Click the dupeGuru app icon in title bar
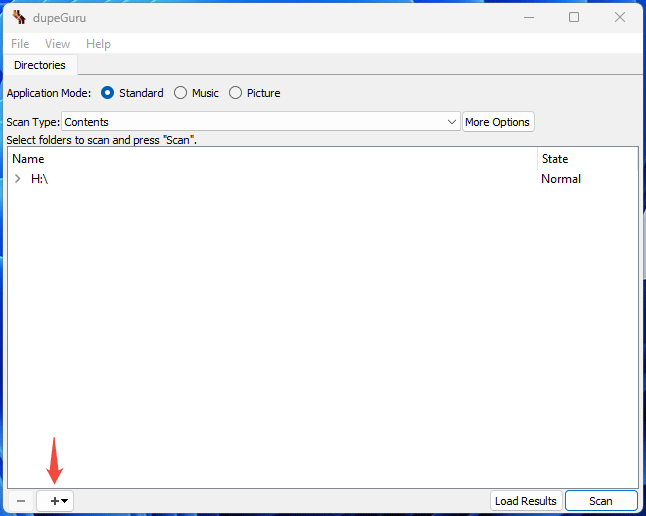Image resolution: width=646 pixels, height=516 pixels. pos(19,18)
